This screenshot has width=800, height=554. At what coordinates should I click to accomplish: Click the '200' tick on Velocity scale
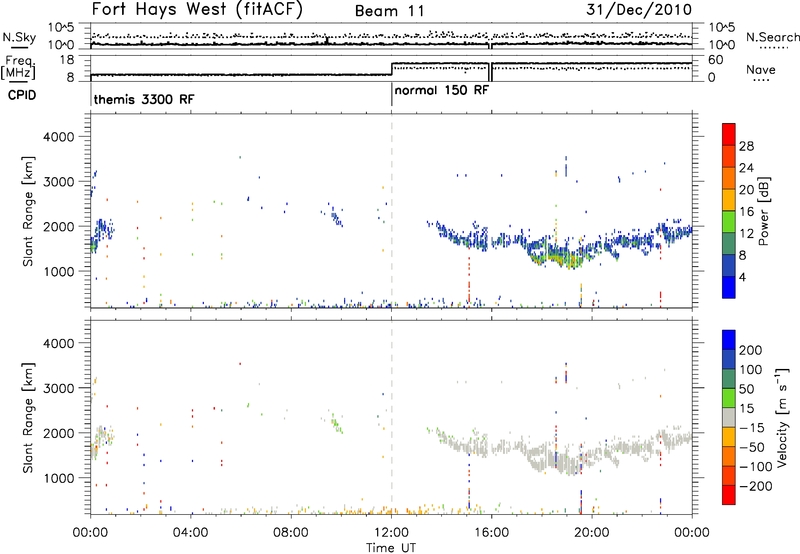pyautogui.click(x=751, y=350)
